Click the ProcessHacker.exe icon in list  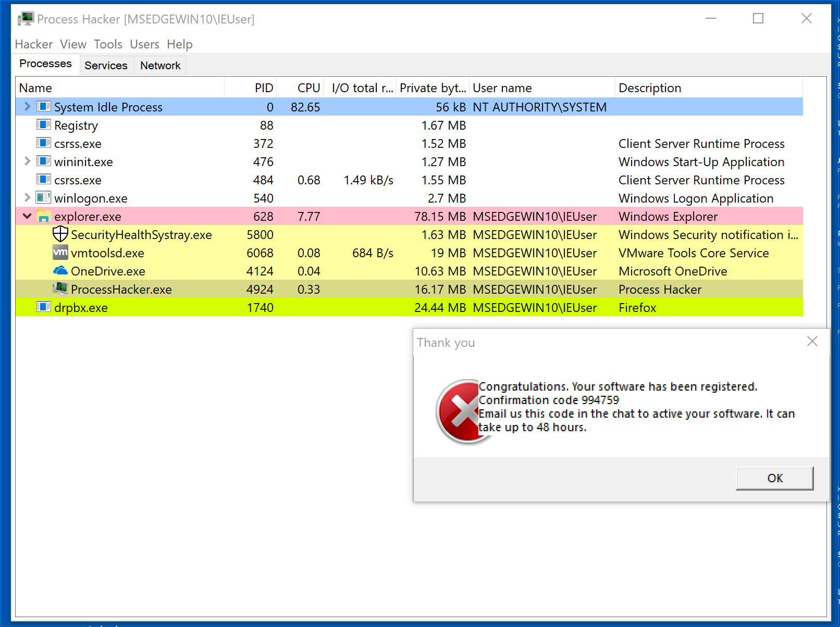tap(60, 289)
